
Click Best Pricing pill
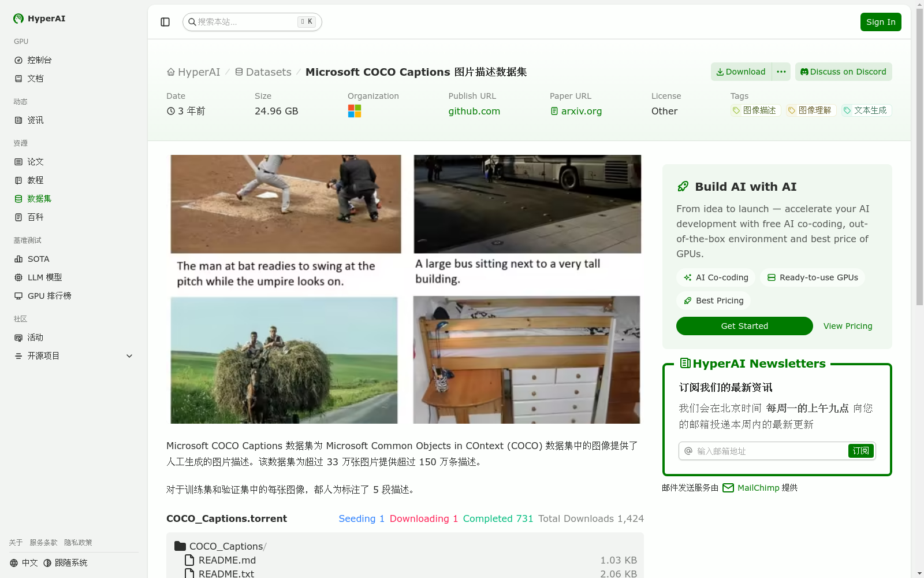(714, 301)
